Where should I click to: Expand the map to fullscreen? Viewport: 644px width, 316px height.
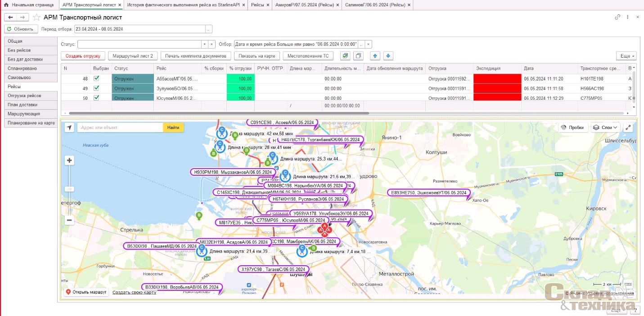coord(629,128)
